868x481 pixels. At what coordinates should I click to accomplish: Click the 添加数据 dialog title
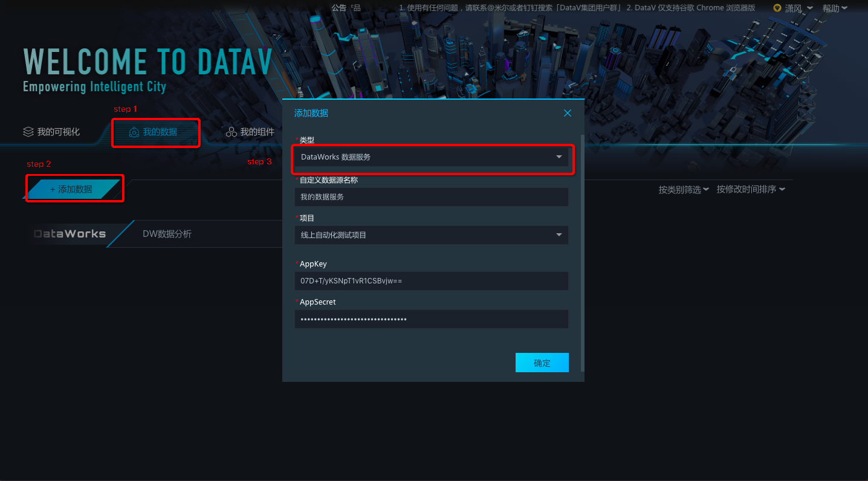[x=311, y=113]
